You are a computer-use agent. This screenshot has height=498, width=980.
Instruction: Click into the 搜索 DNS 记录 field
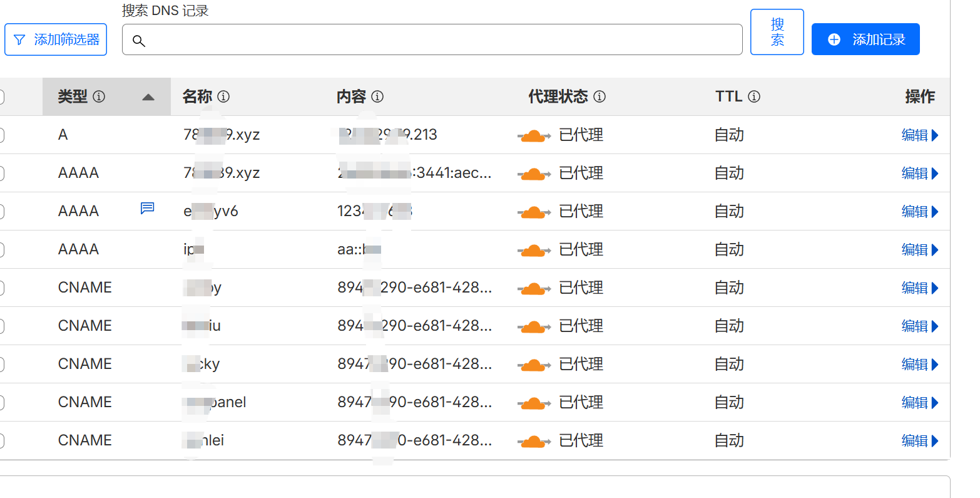tap(438, 40)
